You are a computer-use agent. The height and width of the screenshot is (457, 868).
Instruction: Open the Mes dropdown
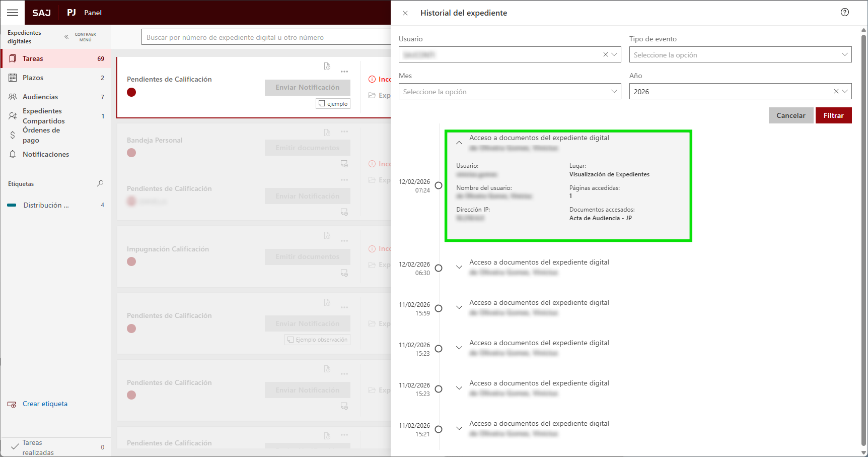[x=510, y=91]
